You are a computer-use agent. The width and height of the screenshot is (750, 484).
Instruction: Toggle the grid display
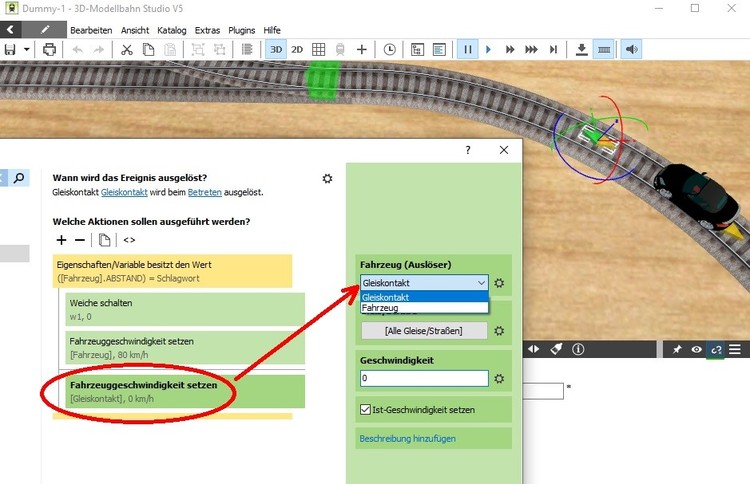319,49
